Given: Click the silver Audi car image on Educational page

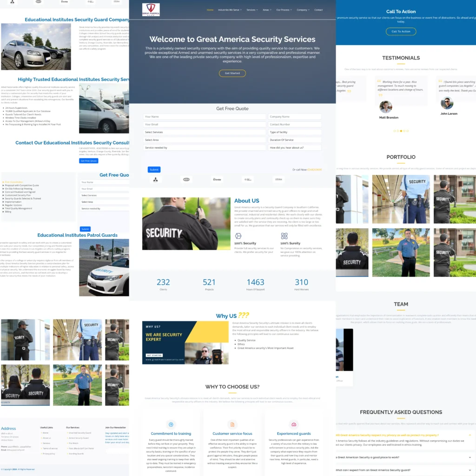Looking at the screenshot, I should tap(36, 47).
